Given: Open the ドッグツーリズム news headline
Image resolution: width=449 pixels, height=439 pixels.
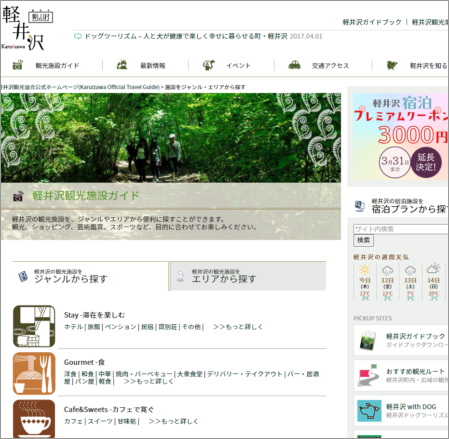Looking at the screenshot, I should (x=186, y=36).
